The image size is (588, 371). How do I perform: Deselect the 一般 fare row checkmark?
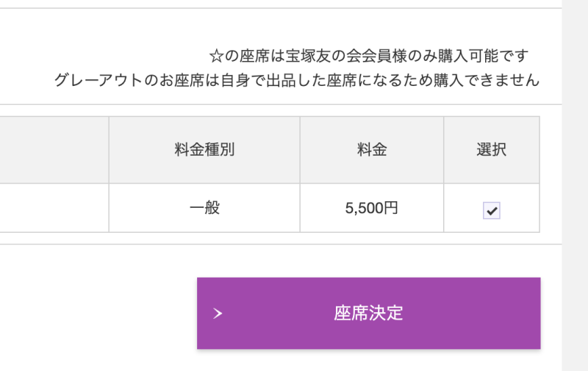tap(491, 210)
